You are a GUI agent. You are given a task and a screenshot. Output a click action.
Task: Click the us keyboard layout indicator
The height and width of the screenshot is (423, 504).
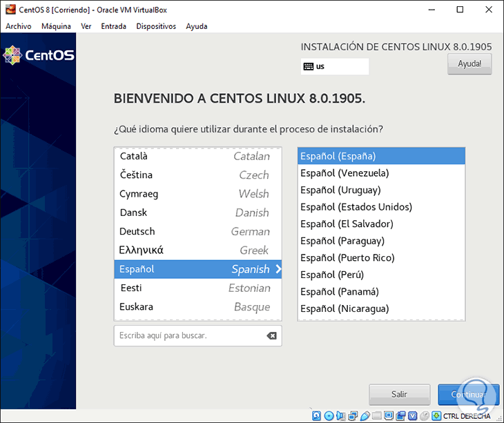[x=335, y=66]
